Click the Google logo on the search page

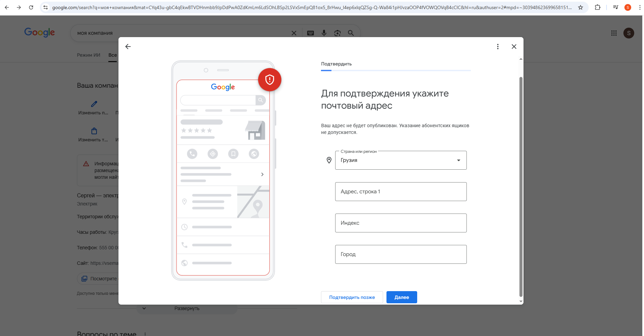point(39,32)
